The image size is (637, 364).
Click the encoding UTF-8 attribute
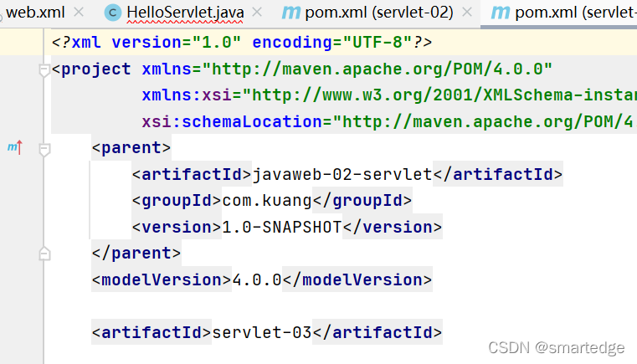(332, 42)
